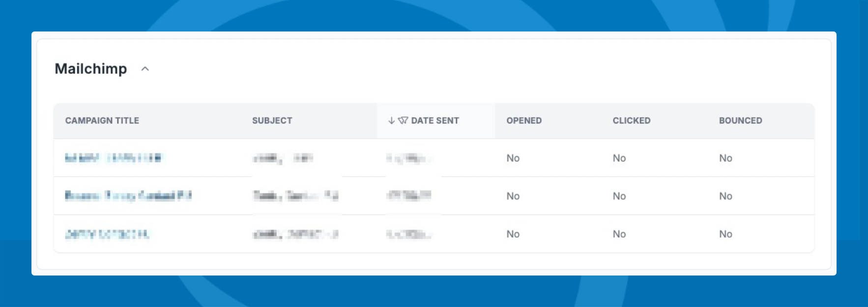The image size is (868, 307).
Task: Select the middle row's Clicked value "No"
Action: tap(619, 196)
